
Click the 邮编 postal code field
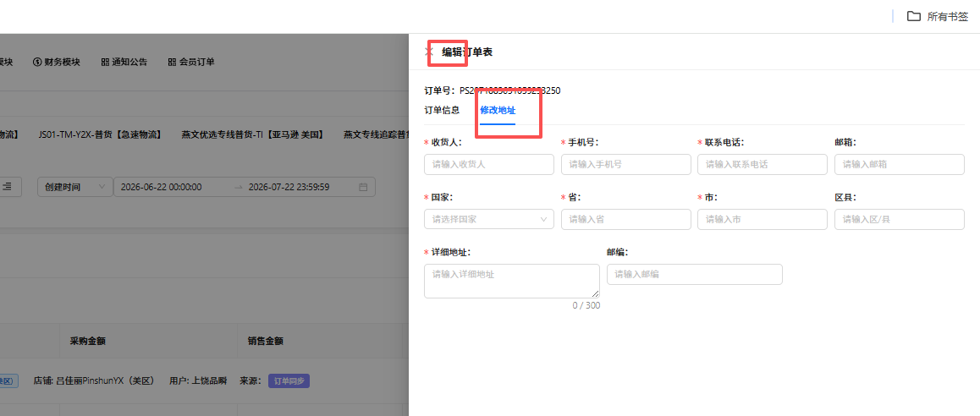click(x=694, y=274)
